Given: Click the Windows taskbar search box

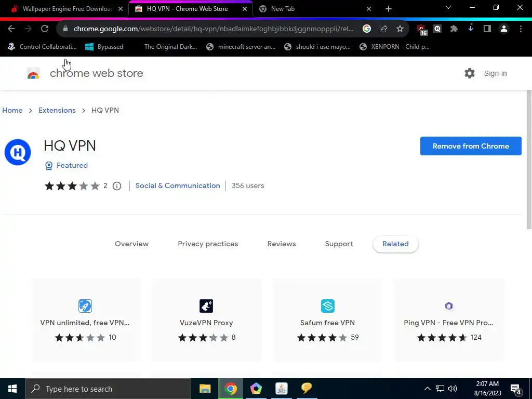Looking at the screenshot, I should (x=108, y=389).
